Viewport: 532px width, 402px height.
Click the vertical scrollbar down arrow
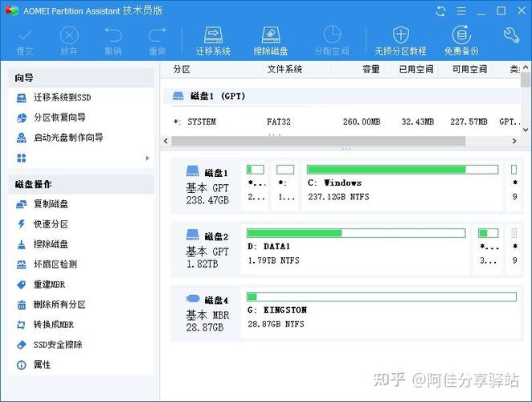pyautogui.click(x=526, y=129)
